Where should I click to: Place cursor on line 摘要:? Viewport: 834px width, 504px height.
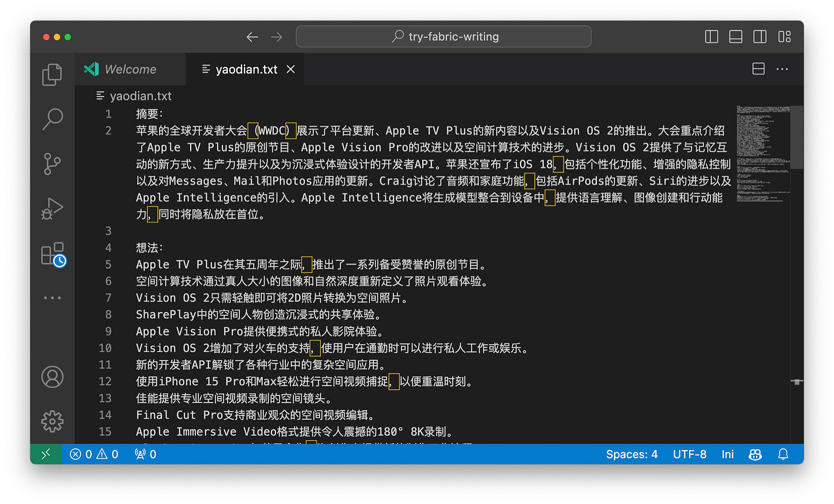pyautogui.click(x=150, y=114)
